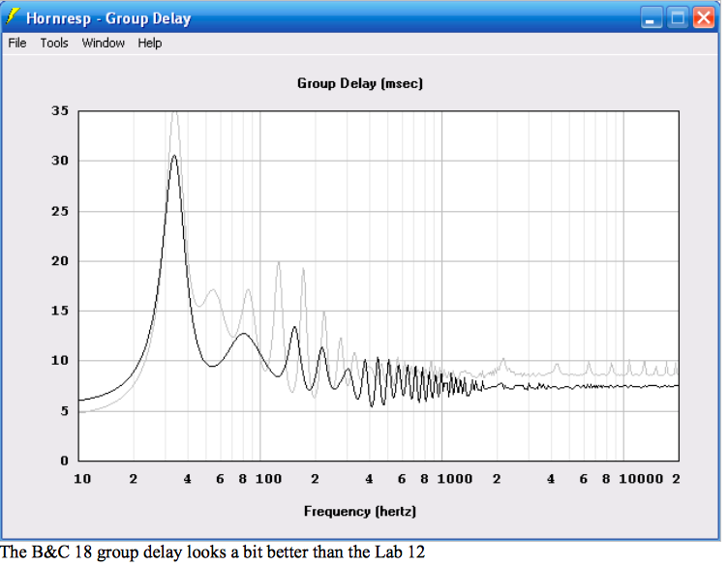The height and width of the screenshot is (566, 728).
Task: Click the '30' y-axis label
Action: [60, 161]
